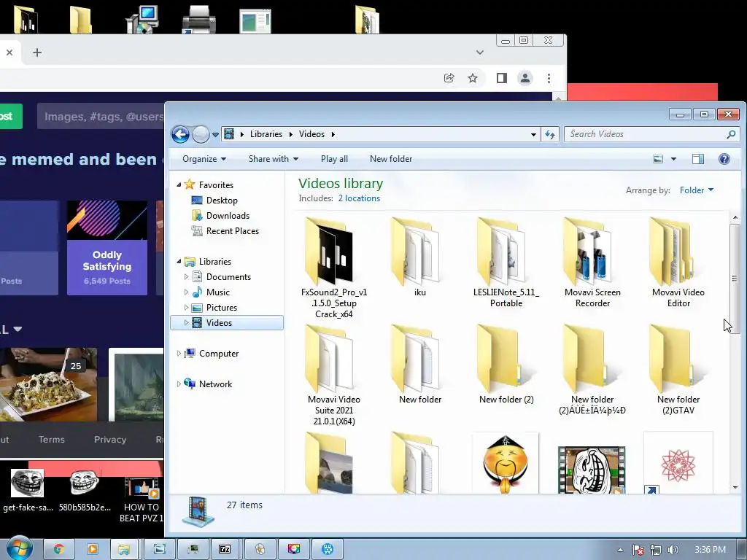Click Libraries in the address path

pos(266,134)
